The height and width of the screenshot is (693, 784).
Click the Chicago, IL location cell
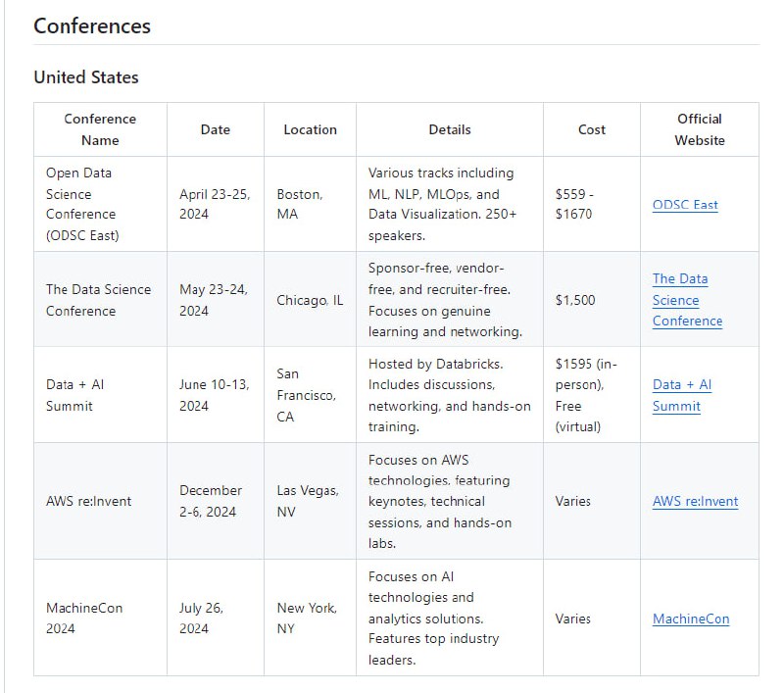click(x=310, y=300)
